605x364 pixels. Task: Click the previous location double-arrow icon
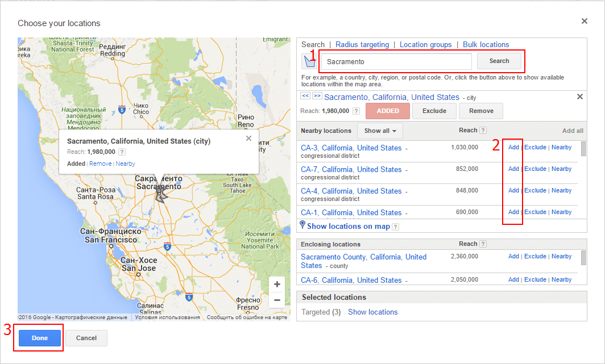coord(305,96)
